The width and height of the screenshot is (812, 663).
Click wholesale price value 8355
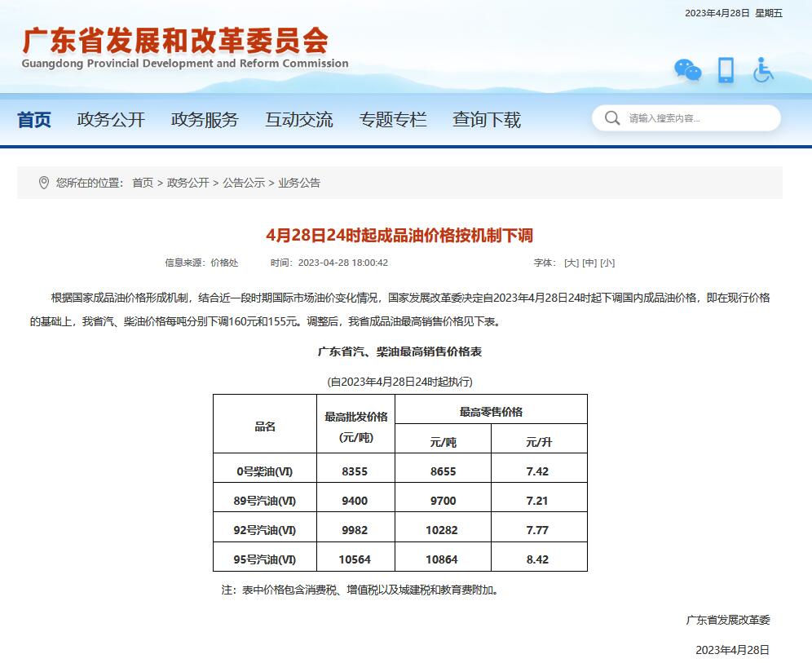coord(355,471)
